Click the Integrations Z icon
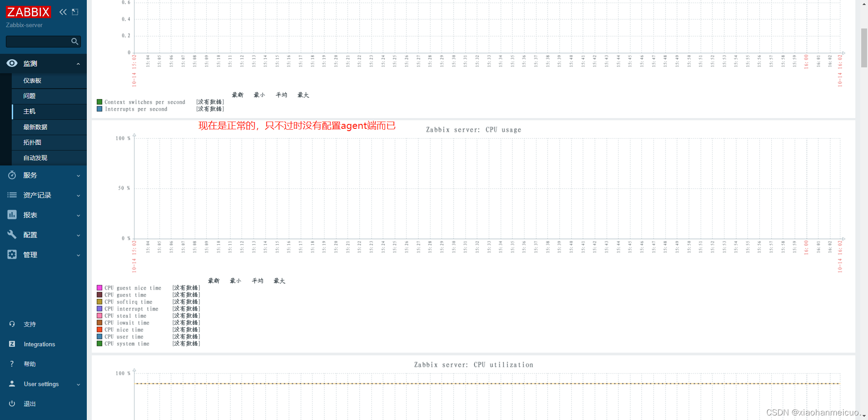868x420 pixels. tap(12, 344)
